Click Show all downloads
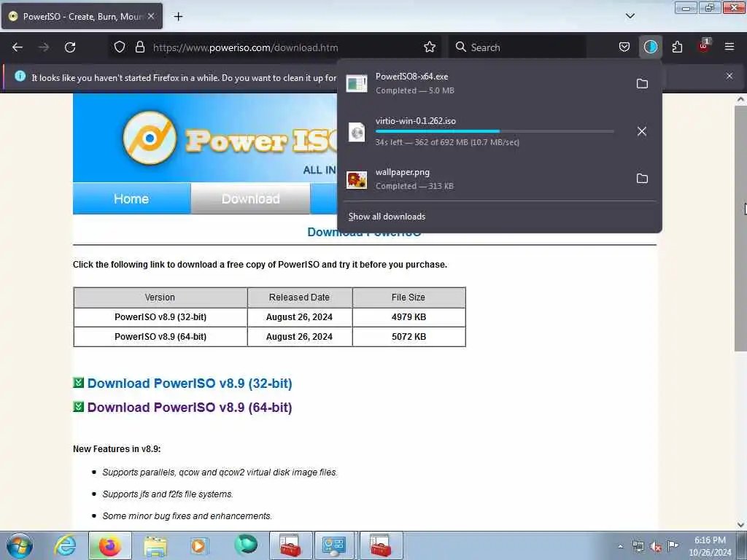Screen dimensions: 747x560 coord(387,217)
